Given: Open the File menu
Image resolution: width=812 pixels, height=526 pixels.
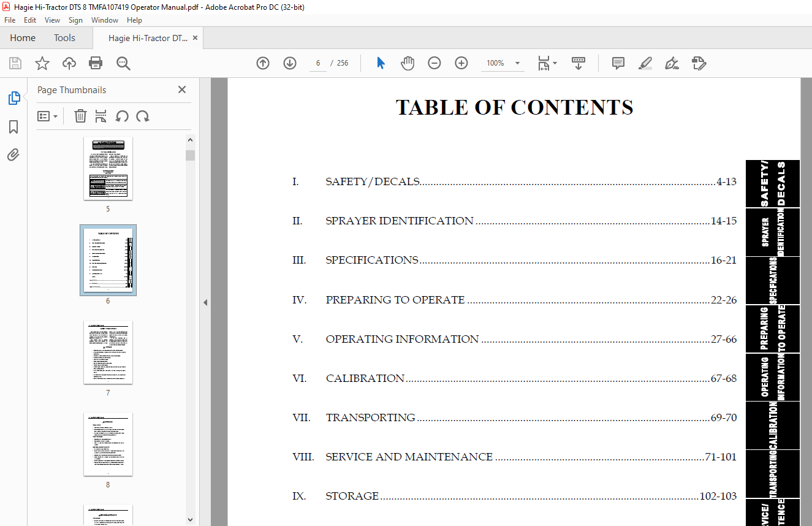Looking at the screenshot, I should [10, 20].
